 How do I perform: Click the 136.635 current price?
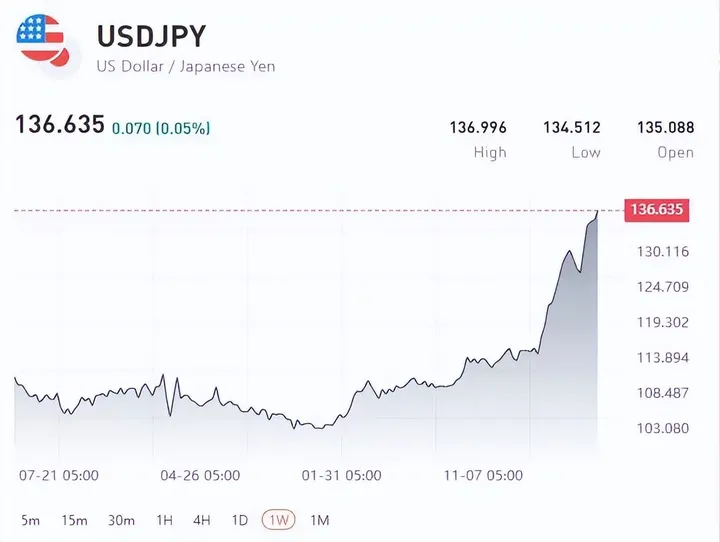point(60,124)
